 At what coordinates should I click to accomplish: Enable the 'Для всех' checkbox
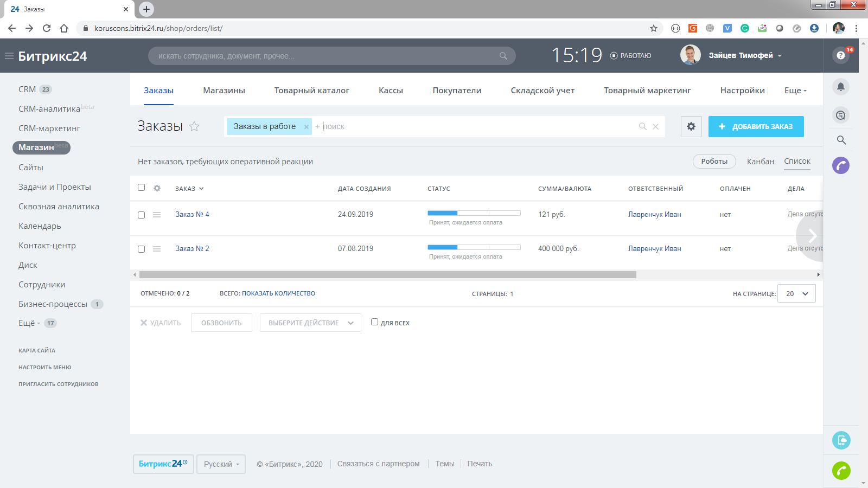pos(374,322)
